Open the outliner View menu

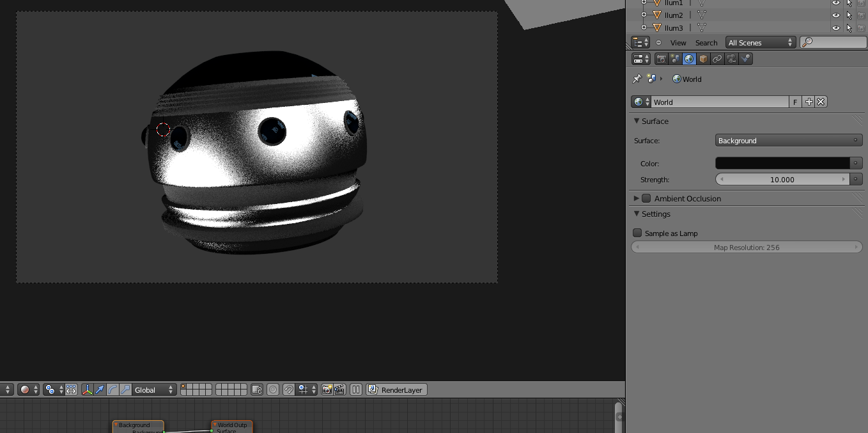678,43
